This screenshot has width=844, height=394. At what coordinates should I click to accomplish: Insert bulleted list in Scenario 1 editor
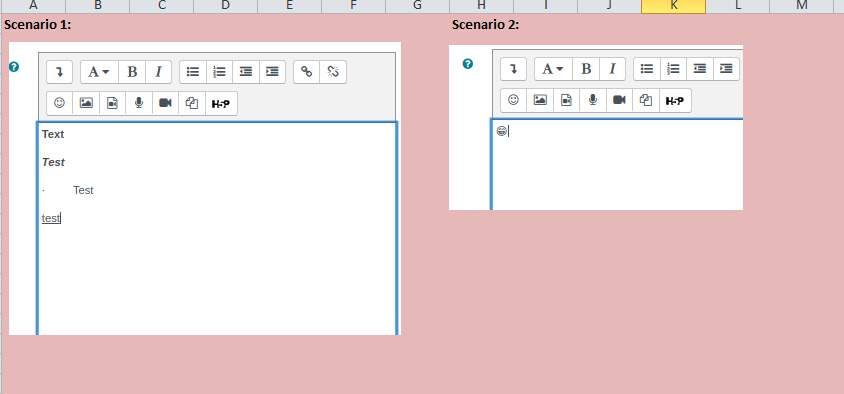pos(193,72)
